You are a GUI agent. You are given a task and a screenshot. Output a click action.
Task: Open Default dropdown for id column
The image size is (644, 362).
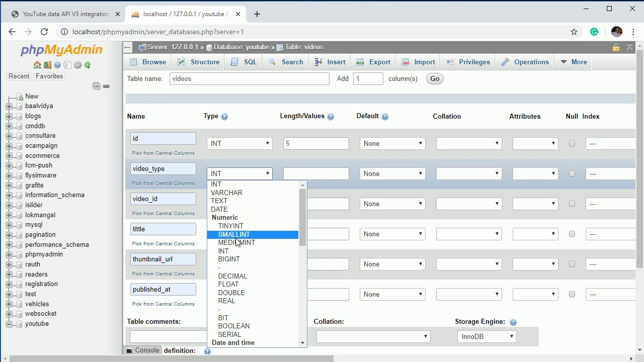click(392, 143)
